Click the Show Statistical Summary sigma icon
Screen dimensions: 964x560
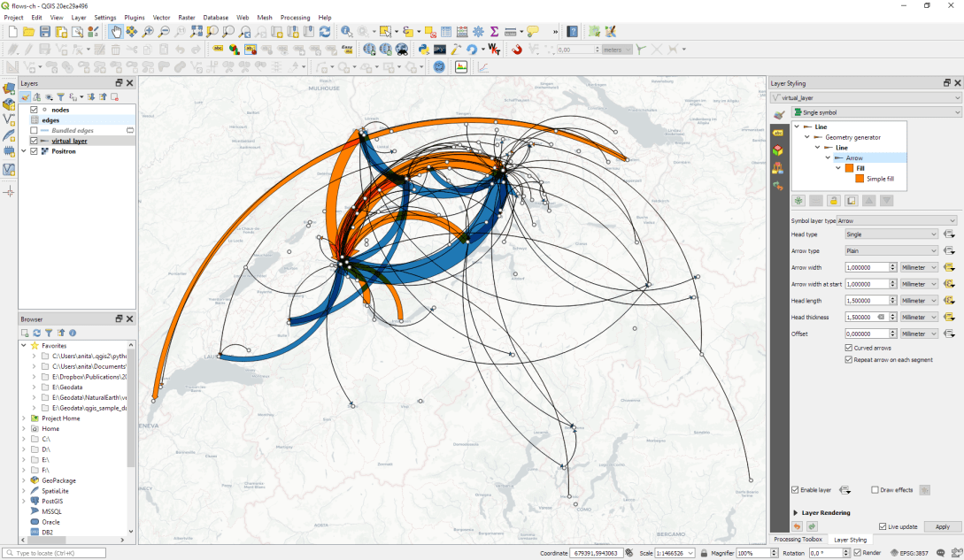(x=494, y=31)
